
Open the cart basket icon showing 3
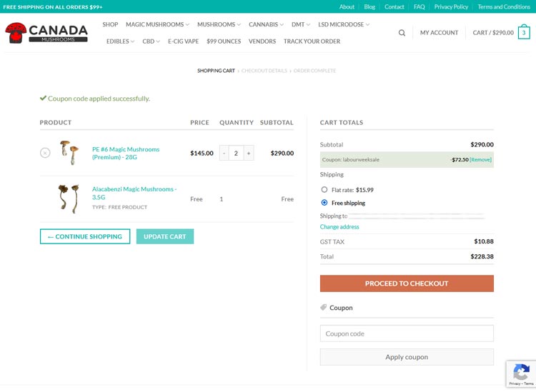click(524, 33)
